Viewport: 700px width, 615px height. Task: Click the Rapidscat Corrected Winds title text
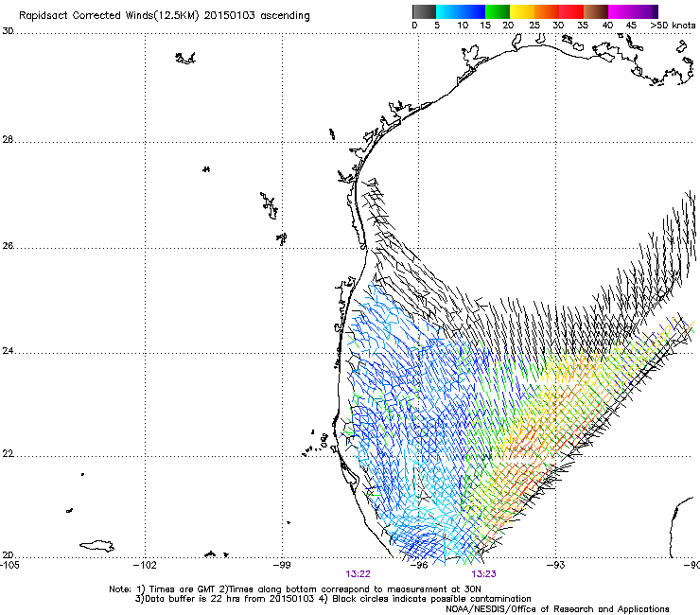click(165, 16)
